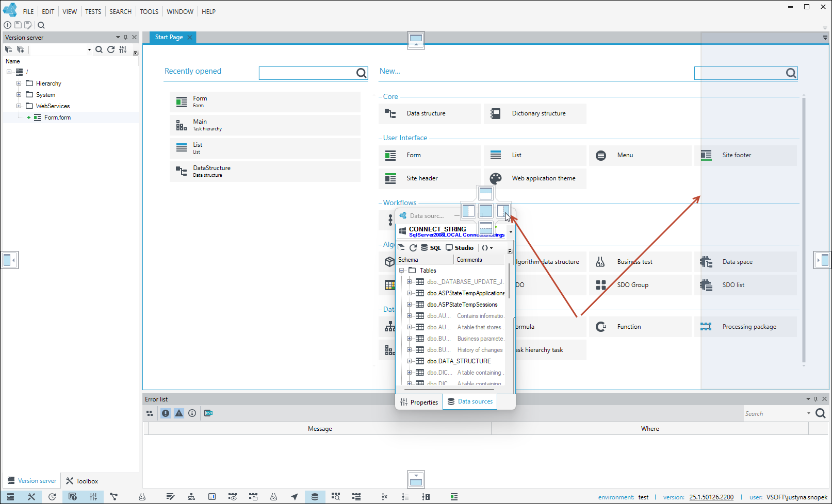The image size is (832, 504).
Task: Collapse the Tables node in schema
Action: point(401,271)
